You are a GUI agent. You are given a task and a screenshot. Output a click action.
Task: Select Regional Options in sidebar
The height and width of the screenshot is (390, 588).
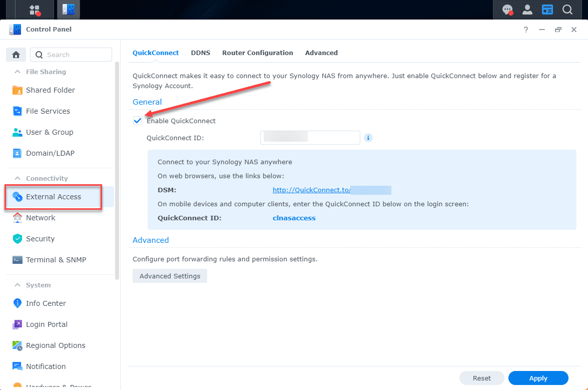coord(56,345)
